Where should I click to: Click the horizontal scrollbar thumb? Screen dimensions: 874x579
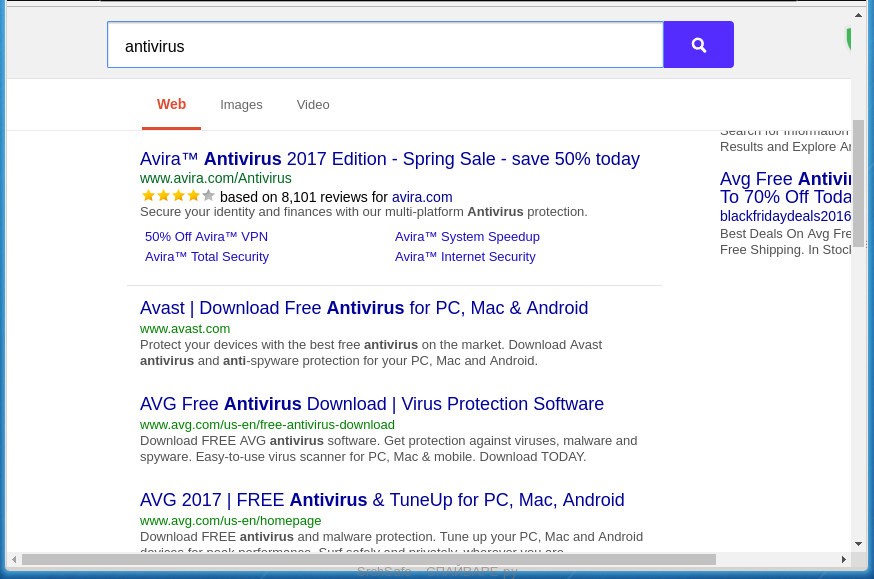tap(368, 560)
